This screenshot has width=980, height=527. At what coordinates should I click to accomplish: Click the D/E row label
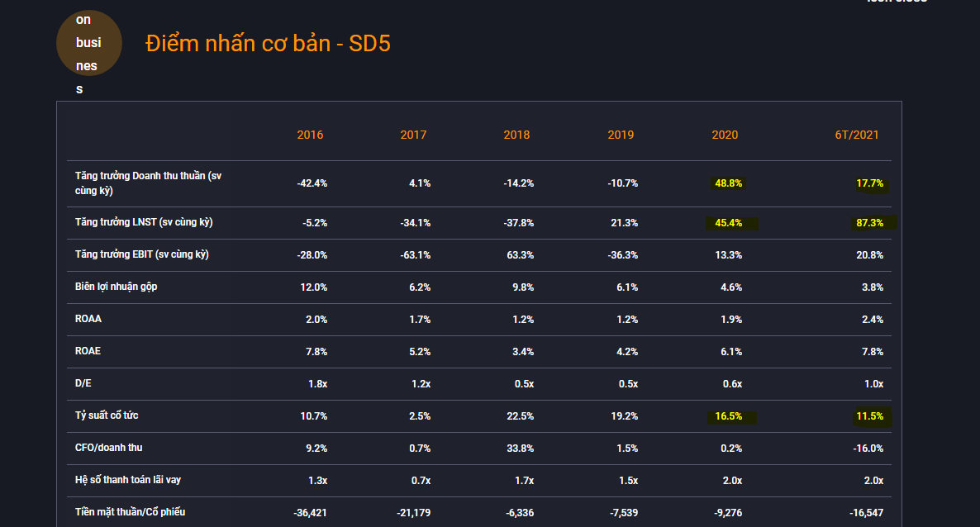tap(83, 383)
